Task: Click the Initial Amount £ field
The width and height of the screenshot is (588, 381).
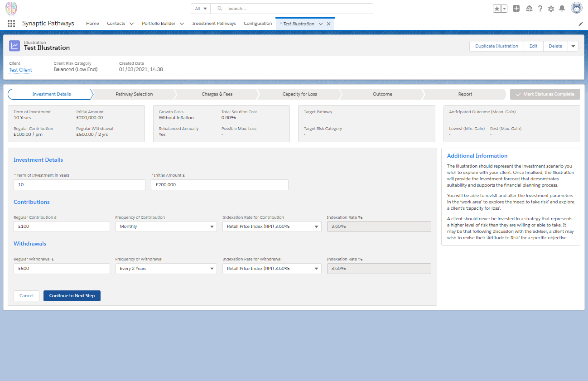Action: 220,185
